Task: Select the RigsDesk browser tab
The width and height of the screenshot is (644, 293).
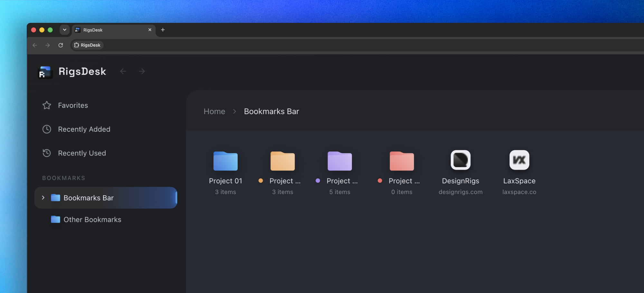Action: pos(114,30)
